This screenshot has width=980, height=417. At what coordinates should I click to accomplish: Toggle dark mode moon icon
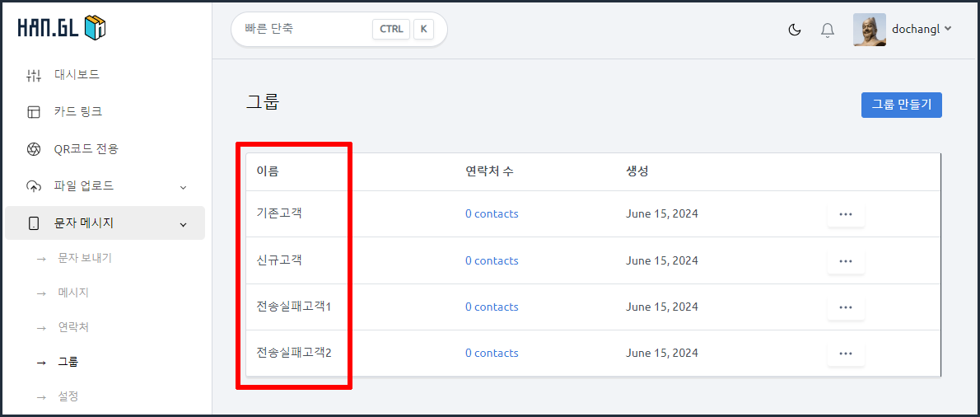click(795, 30)
